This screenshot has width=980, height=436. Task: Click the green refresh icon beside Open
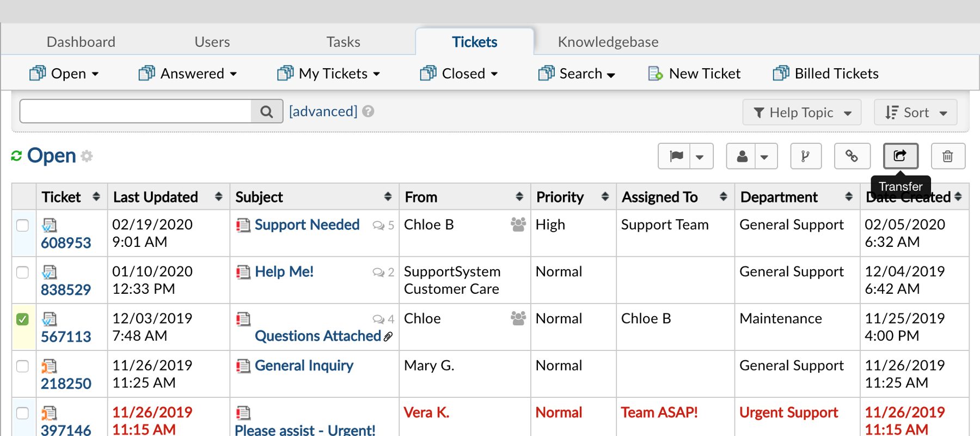pos(16,156)
